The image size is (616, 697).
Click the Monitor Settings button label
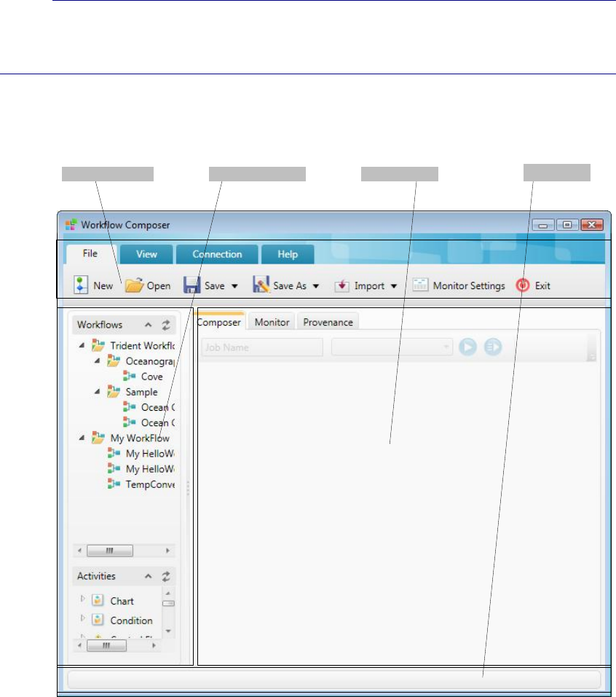[469, 286]
